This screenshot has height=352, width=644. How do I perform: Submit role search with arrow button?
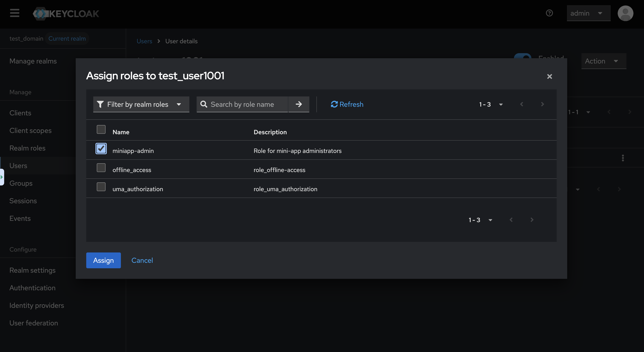[x=298, y=104]
